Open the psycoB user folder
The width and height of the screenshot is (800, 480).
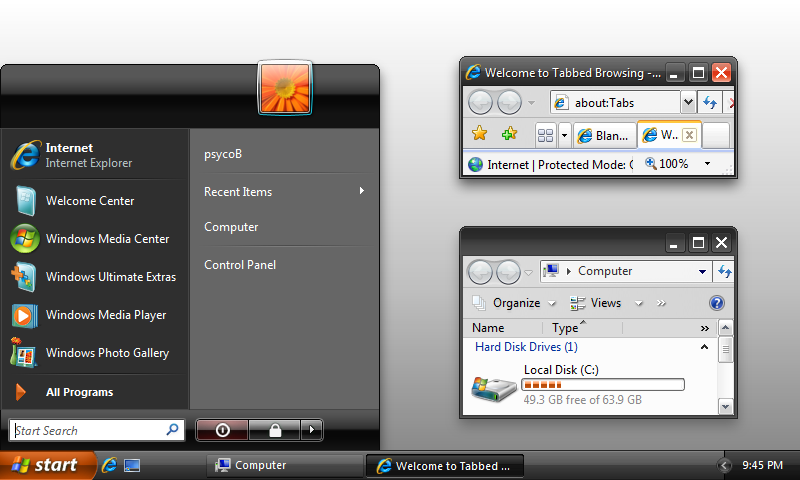pos(223,154)
